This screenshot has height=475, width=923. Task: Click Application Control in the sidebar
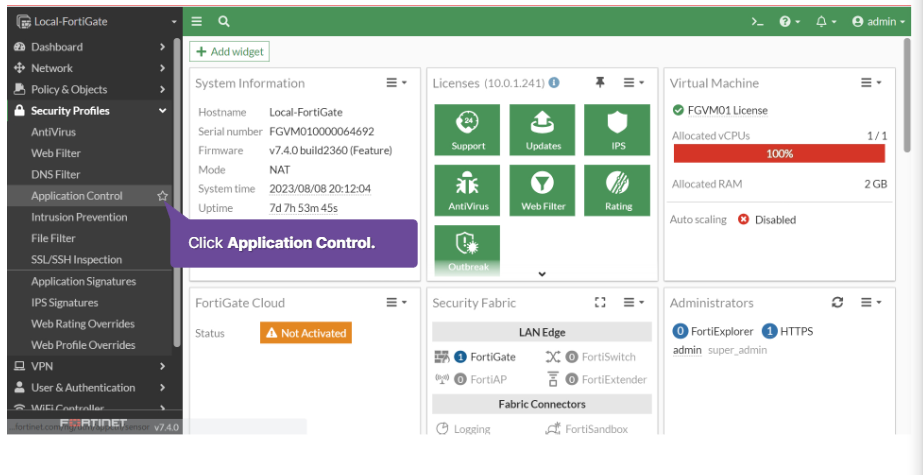(x=77, y=196)
